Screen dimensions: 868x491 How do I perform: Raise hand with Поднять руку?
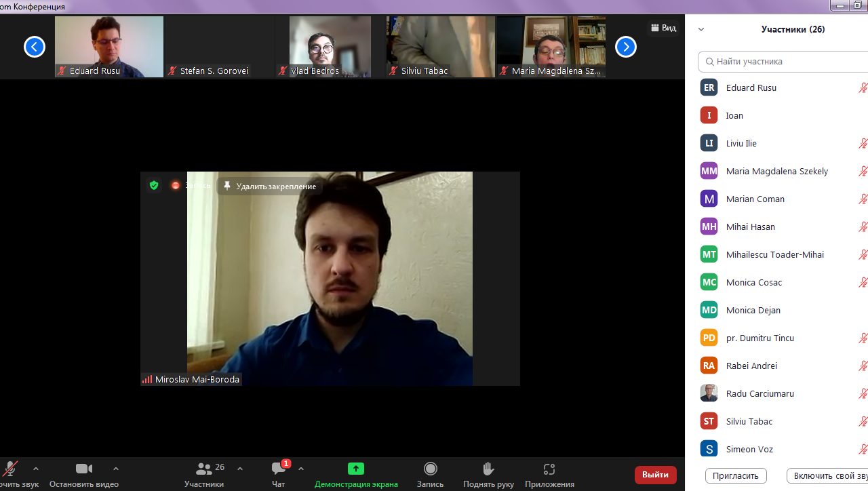coord(488,469)
